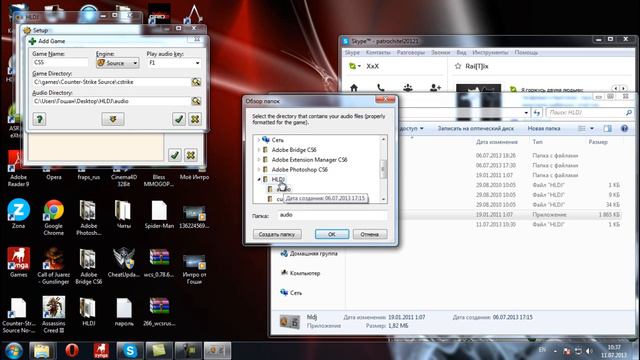Open the Разговоры menu in Skype
The height and width of the screenshot is (360, 640).
(411, 53)
